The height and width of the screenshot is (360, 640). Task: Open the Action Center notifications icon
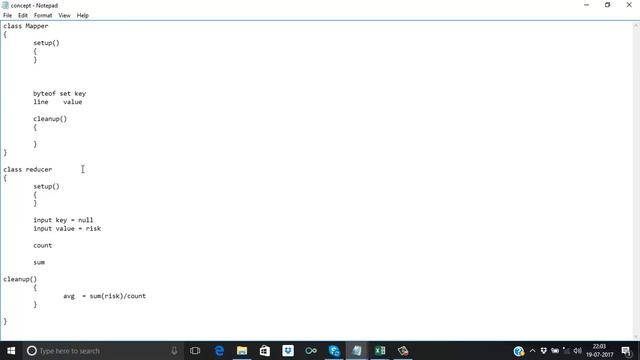click(x=626, y=351)
